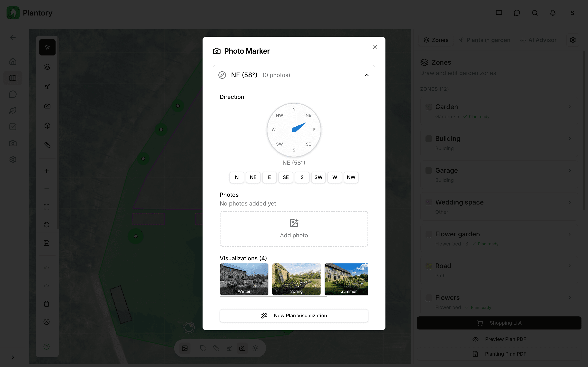The width and height of the screenshot is (588, 367).
Task: Switch to the Plants in garden tab
Action: tap(484, 40)
